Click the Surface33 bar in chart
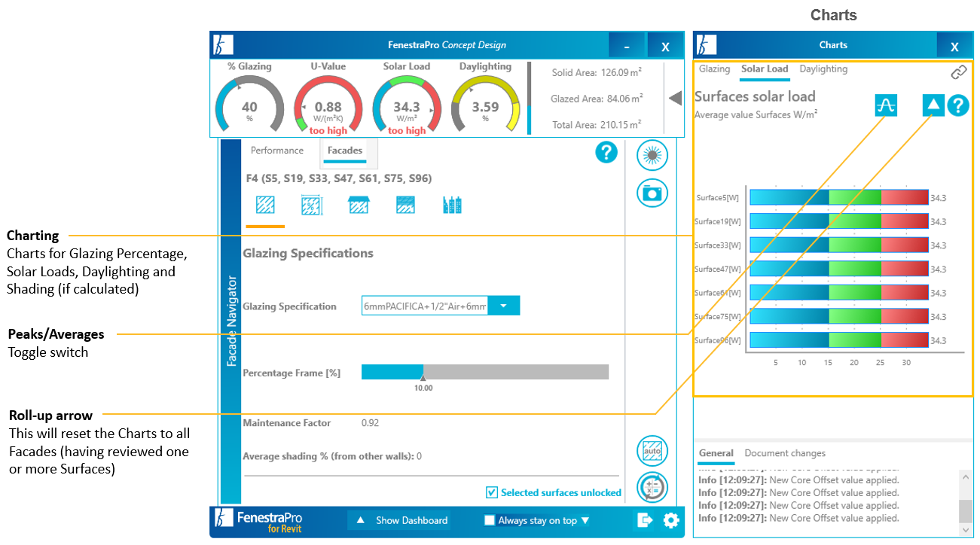The width and height of the screenshot is (980, 545). (838, 245)
